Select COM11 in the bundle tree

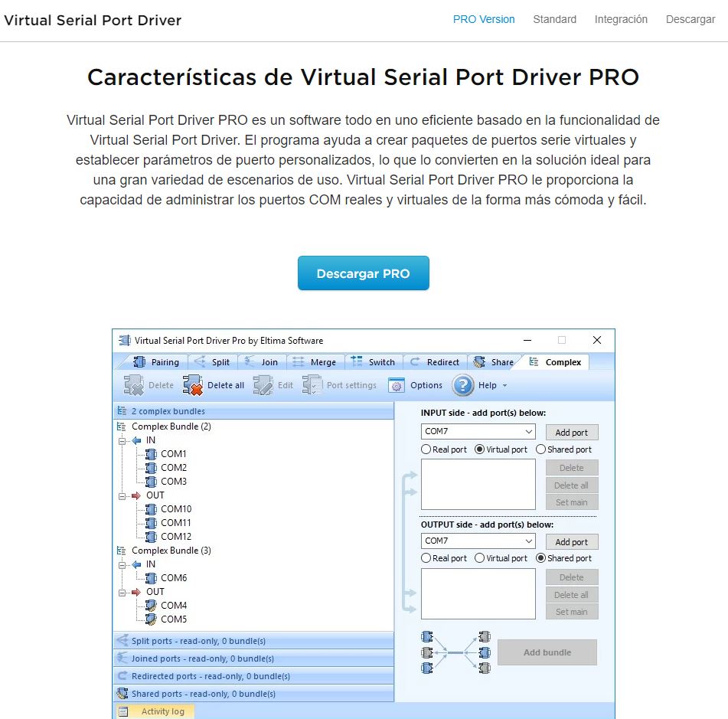click(x=176, y=523)
